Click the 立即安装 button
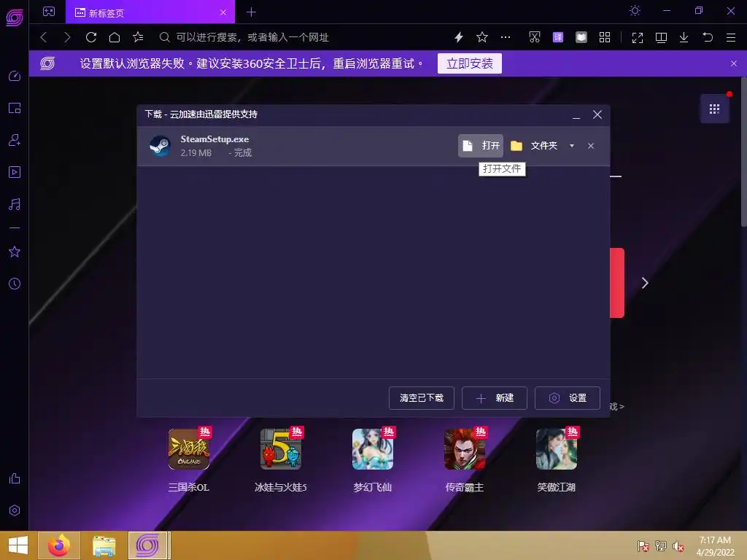Image resolution: width=747 pixels, height=560 pixels. 469,63
